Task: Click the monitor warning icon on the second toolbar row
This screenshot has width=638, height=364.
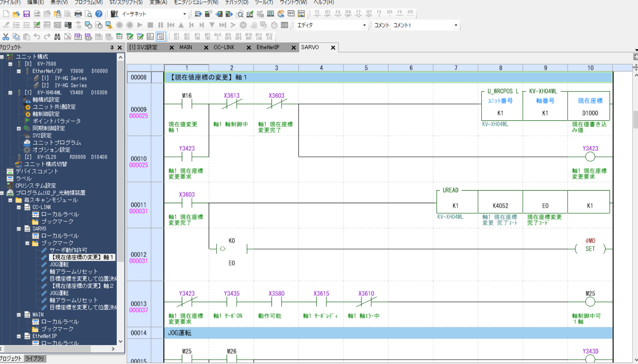Action: (109, 25)
